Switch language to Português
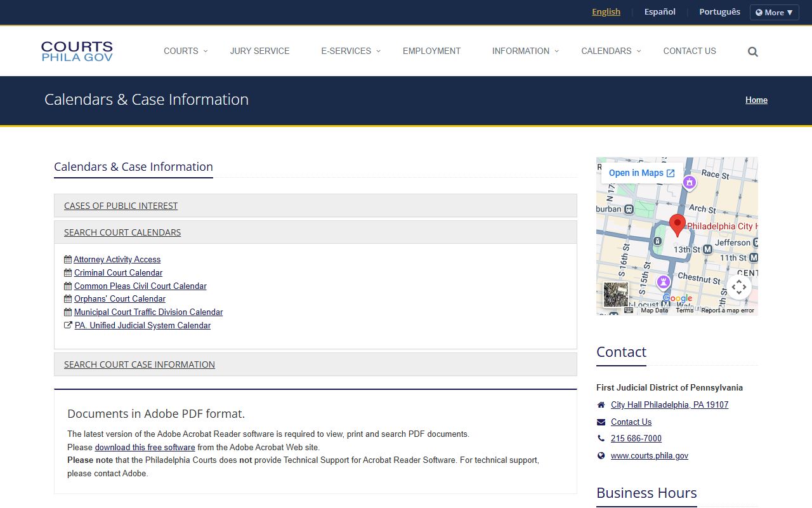Screen dimensions: 812x508 click(719, 12)
